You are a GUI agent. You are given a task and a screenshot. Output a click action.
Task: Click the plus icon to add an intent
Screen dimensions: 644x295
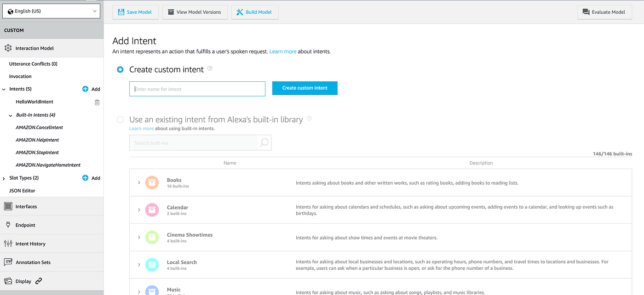click(85, 89)
